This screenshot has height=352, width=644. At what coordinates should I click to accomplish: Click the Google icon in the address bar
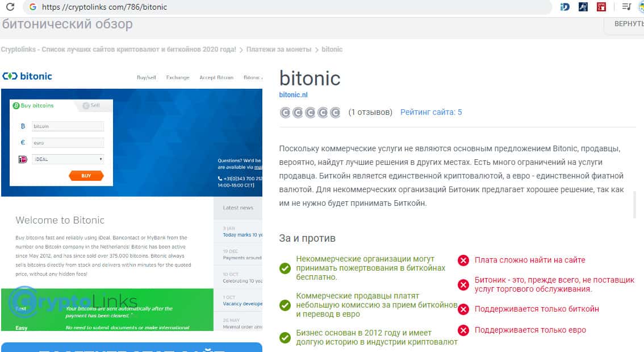(33, 7)
